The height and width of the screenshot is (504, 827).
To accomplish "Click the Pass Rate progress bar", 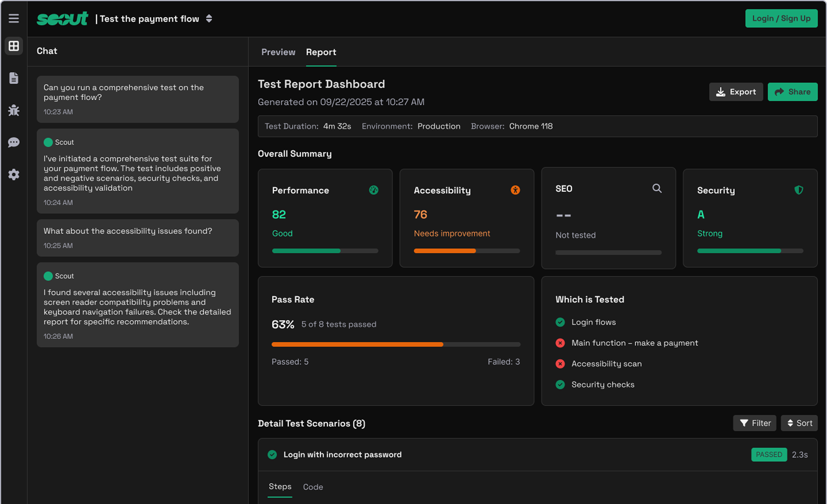I will 396,344.
